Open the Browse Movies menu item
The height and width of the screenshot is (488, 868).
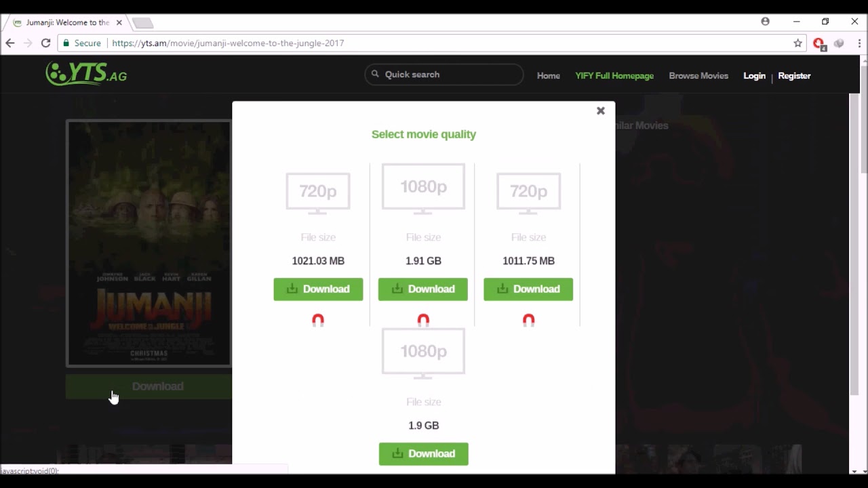(698, 76)
